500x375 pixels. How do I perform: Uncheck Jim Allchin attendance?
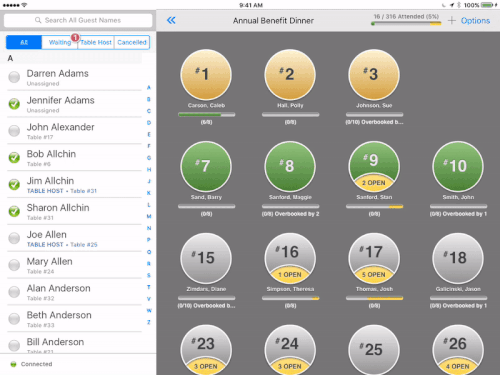14,184
